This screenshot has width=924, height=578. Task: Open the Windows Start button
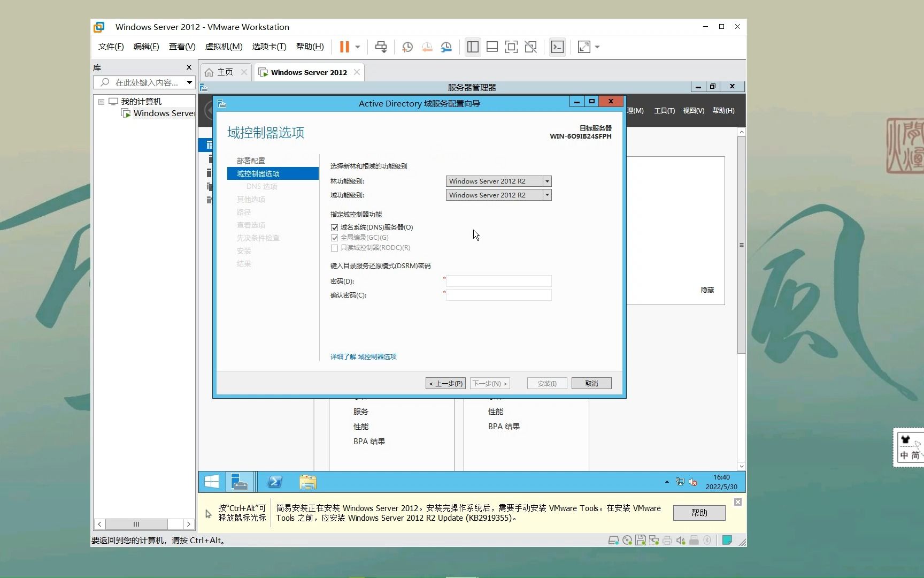pos(212,482)
